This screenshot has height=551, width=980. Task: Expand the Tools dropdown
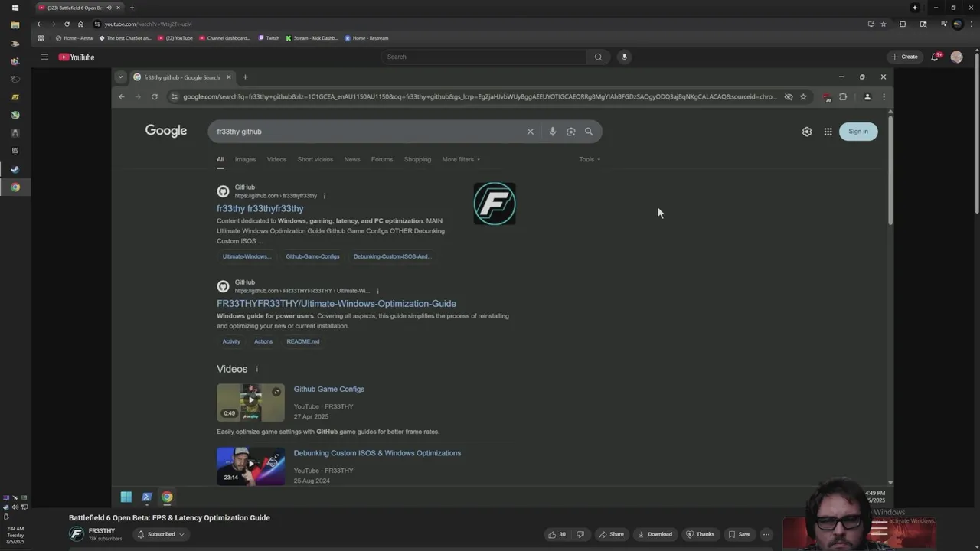590,159
